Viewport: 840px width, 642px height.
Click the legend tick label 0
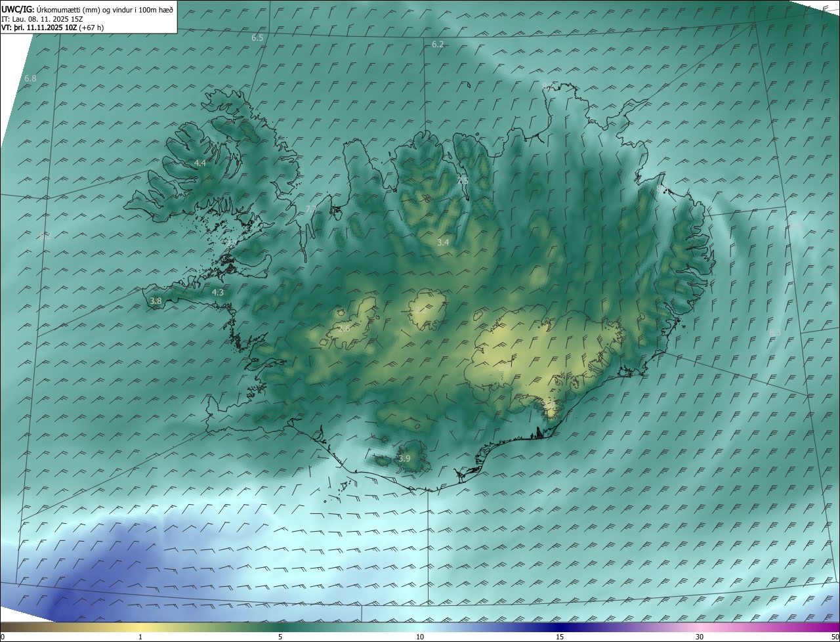point(3,637)
